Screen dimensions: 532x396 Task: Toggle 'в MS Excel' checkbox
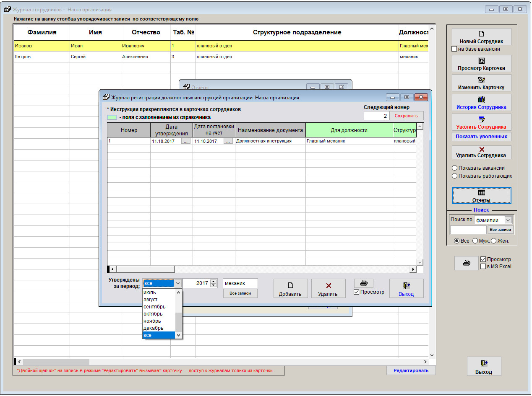click(483, 267)
